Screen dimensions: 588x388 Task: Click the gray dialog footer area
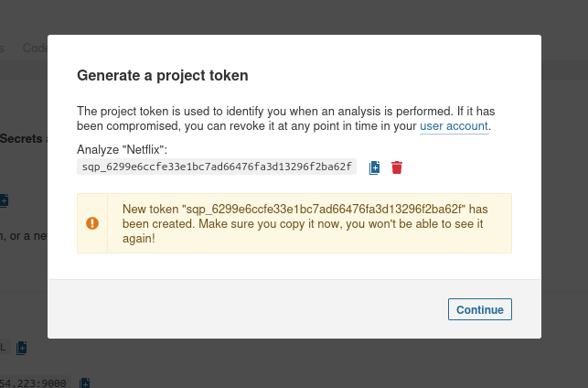pyautogui.click(x=294, y=308)
